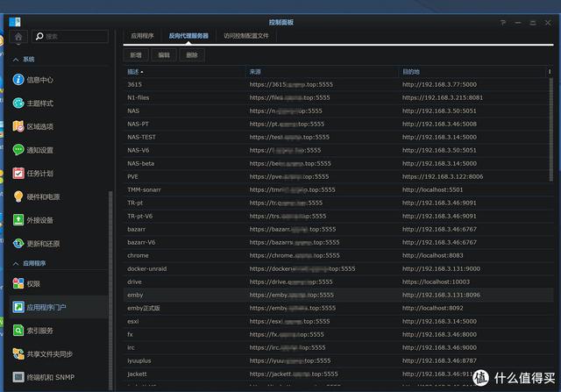The height and width of the screenshot is (392, 561).
Task: Select 区域选项 regional options icon
Action: (x=19, y=126)
